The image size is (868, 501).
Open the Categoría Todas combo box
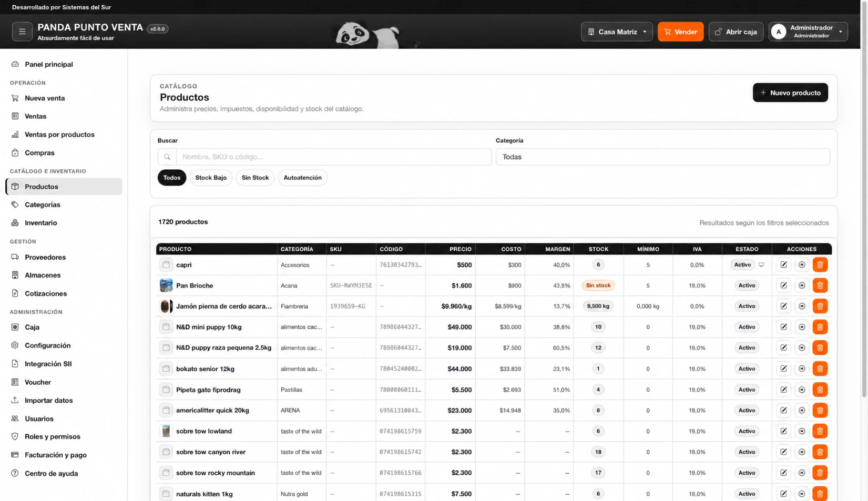662,157
